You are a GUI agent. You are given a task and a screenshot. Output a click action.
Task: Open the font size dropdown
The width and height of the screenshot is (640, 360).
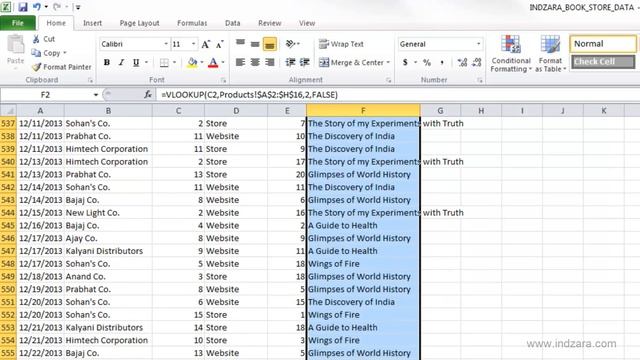click(193, 44)
